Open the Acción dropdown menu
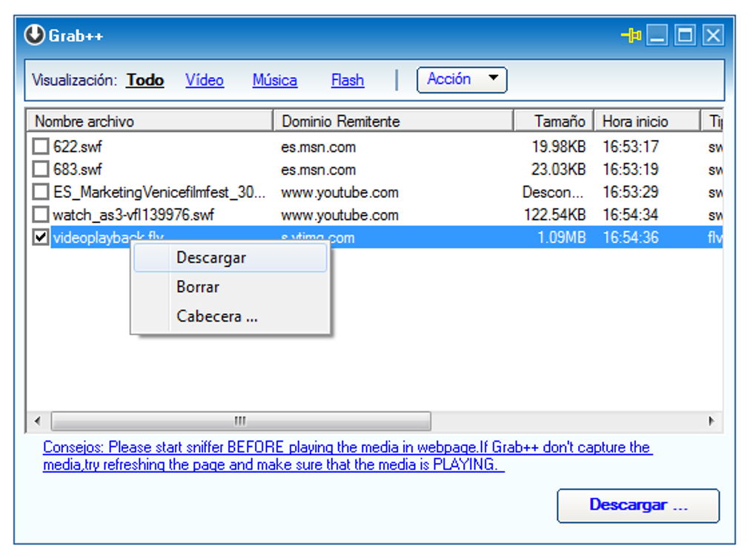The width and height of the screenshot is (756, 558). (x=461, y=79)
